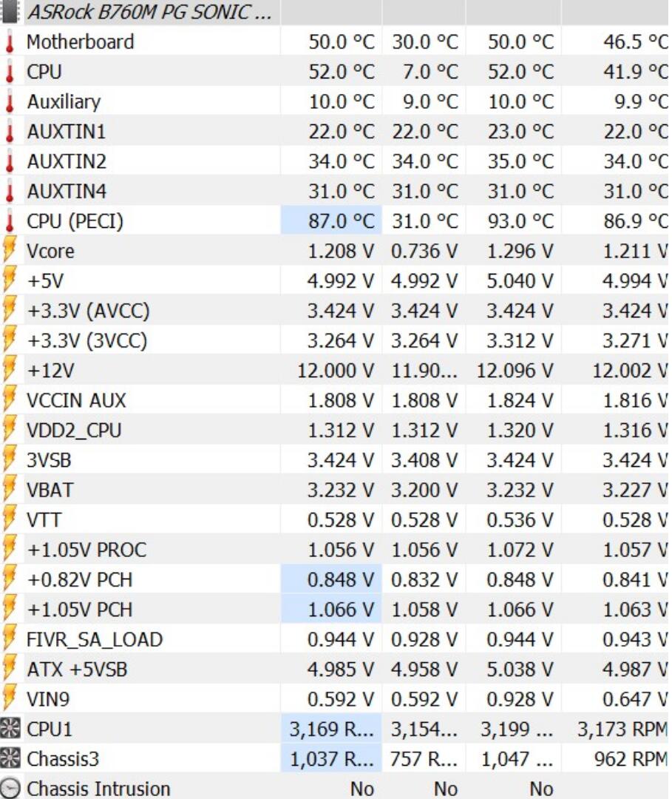The width and height of the screenshot is (672, 799).
Task: Select the 93.0 °C value for CPU (PECI)
Action: click(x=520, y=221)
